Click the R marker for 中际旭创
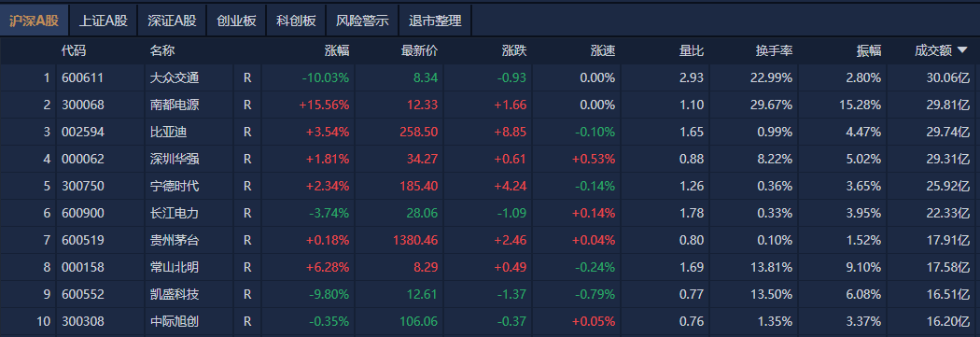980x337 pixels. (x=247, y=322)
